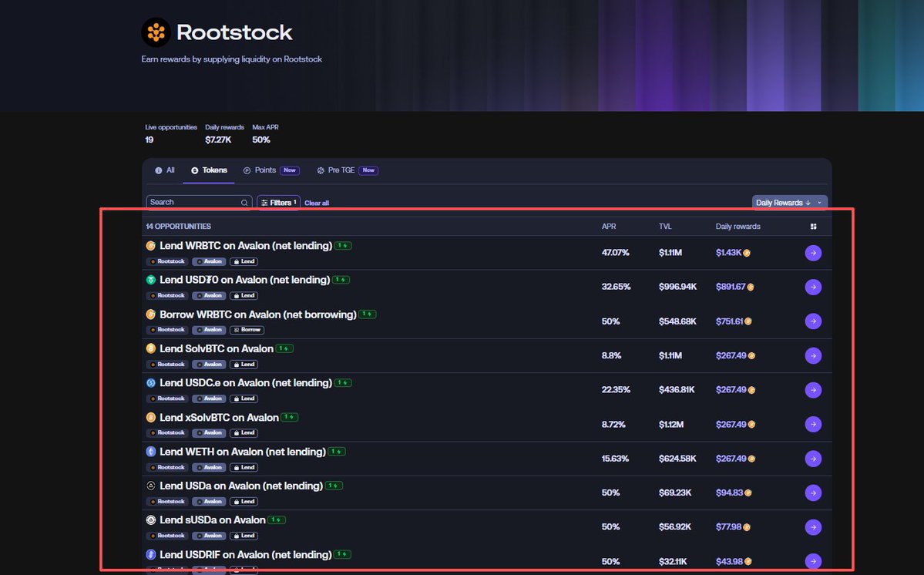This screenshot has height=575, width=924.
Task: Click arrow button on Lend WETH row
Action: 813,459
